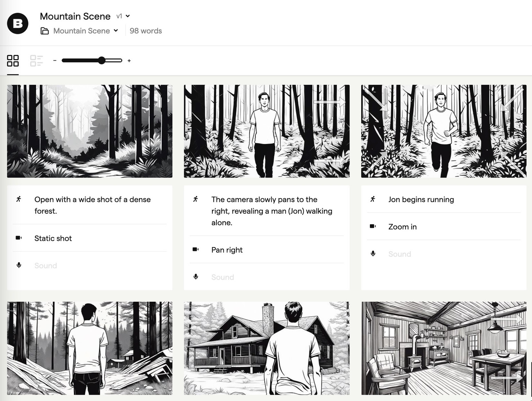This screenshot has height=401, width=532.
Task: Click the camera icon beside Pan right
Action: [196, 249]
